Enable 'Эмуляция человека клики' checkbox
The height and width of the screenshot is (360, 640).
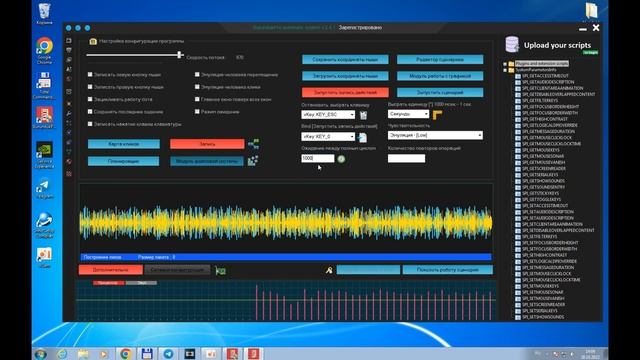tap(197, 87)
